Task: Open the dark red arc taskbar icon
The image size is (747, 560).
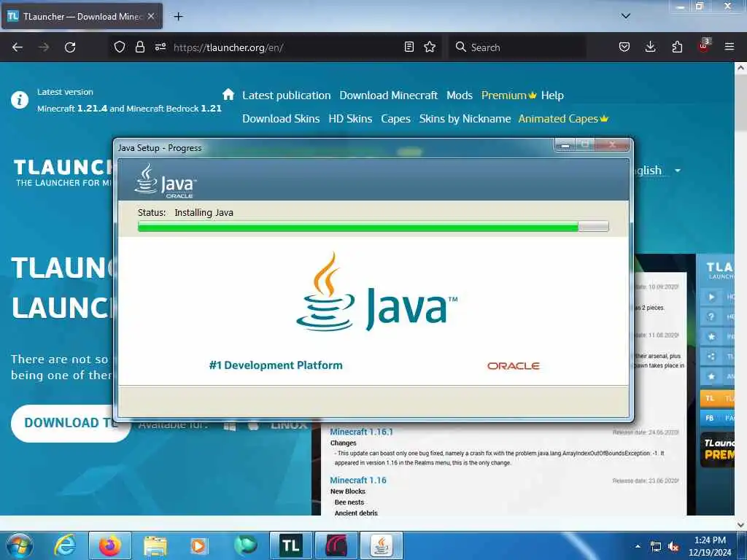Action: pyautogui.click(x=336, y=545)
